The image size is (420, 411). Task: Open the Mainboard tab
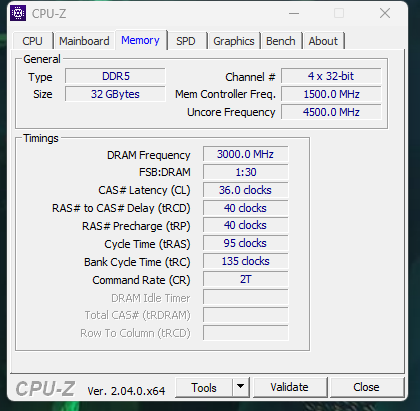coord(84,41)
